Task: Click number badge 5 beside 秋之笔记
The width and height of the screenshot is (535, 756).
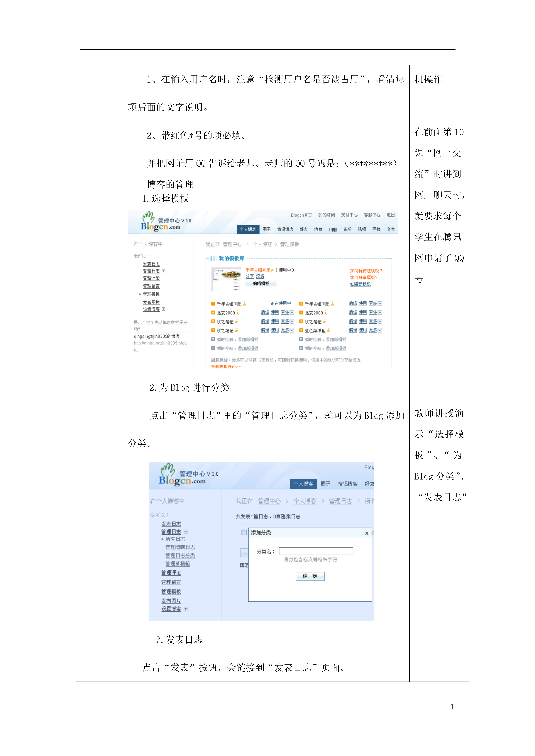Action: [213, 321]
